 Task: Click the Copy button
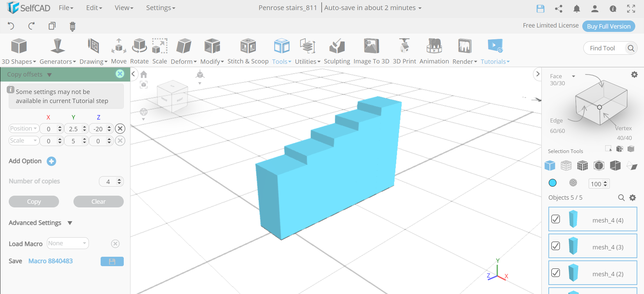point(34,201)
